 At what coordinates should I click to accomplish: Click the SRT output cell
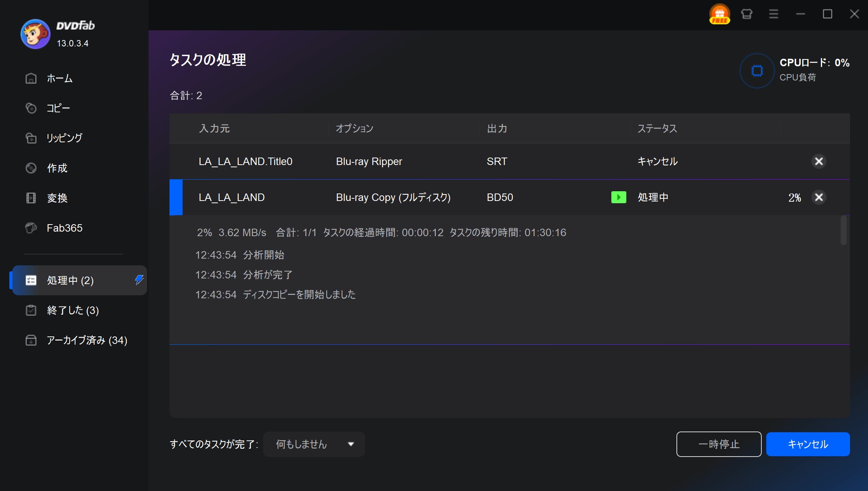click(x=497, y=161)
